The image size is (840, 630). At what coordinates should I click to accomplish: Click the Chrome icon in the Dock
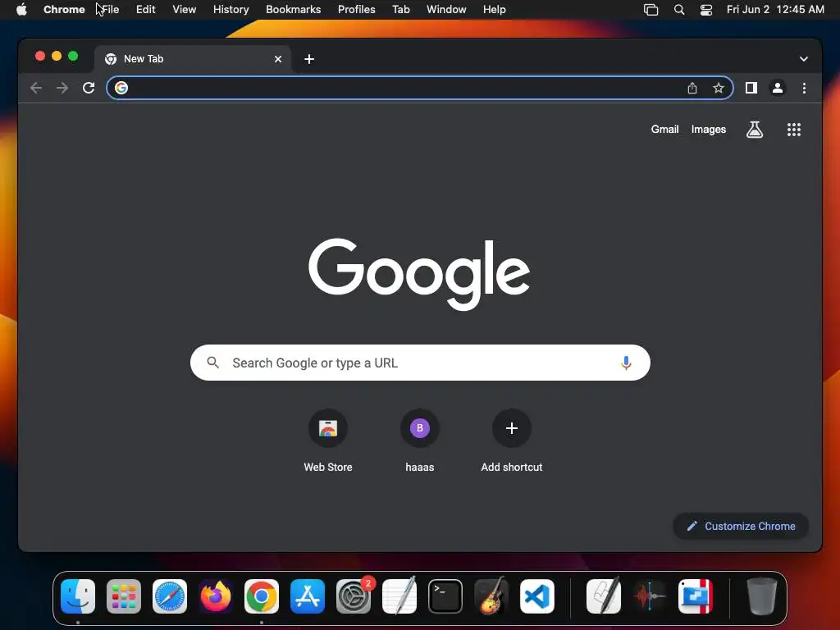pos(262,596)
